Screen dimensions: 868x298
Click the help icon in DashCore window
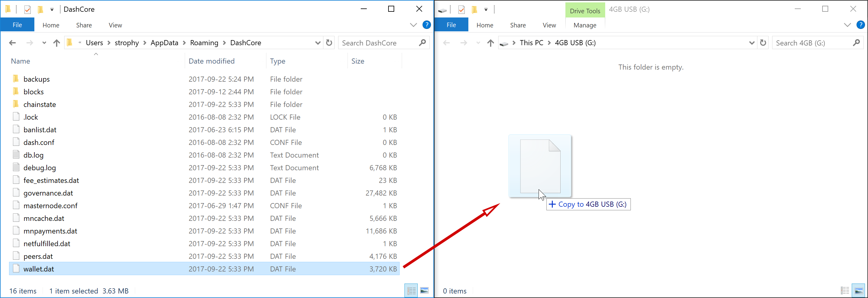426,25
